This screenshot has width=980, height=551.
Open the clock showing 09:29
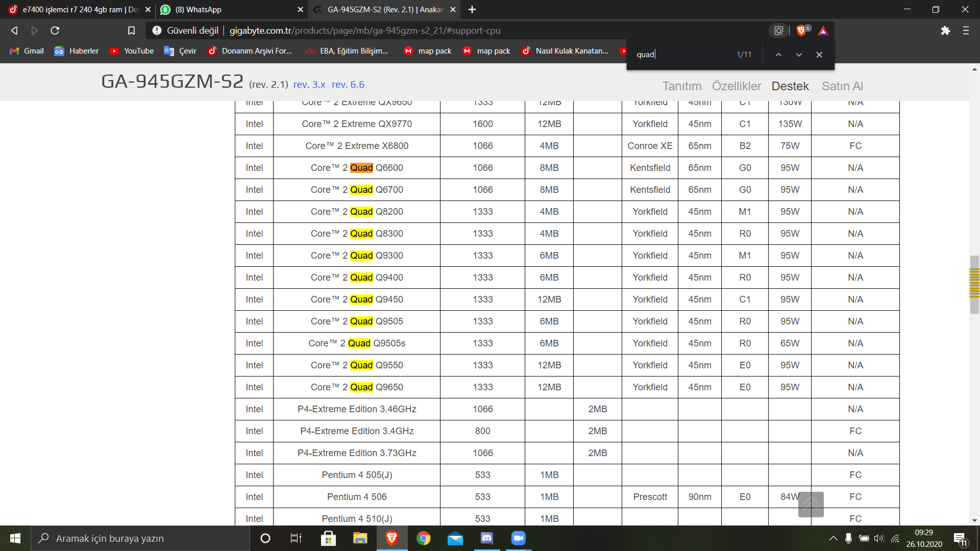tap(924, 538)
